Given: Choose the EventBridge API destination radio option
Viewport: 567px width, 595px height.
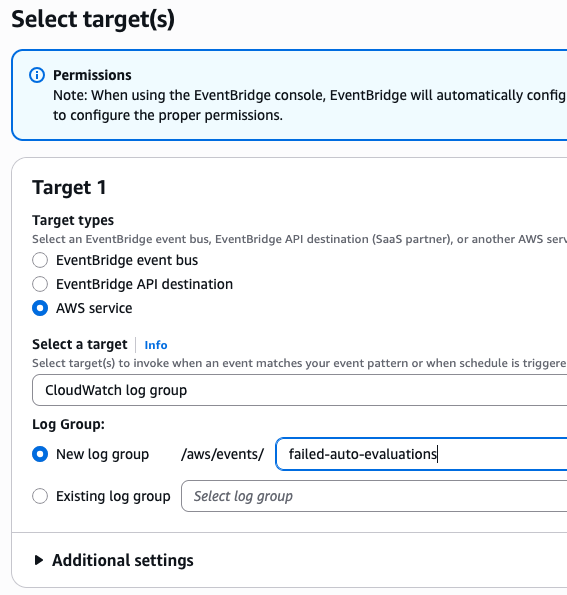Looking at the screenshot, I should 40,284.
